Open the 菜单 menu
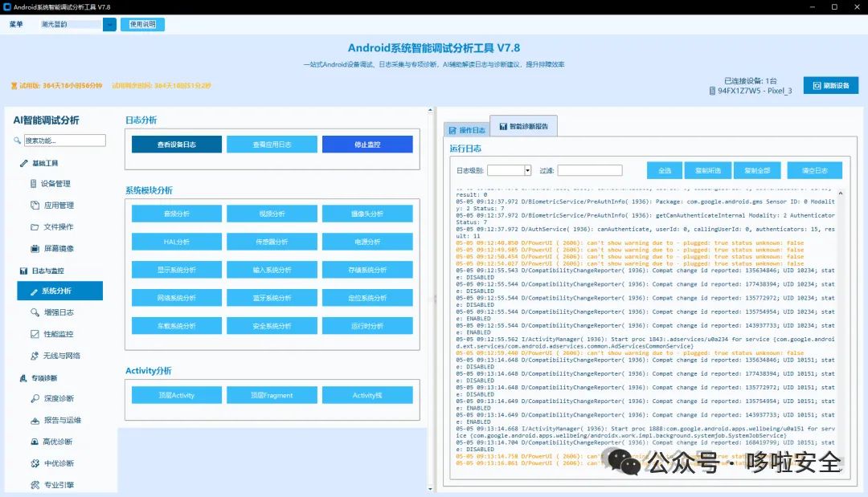This screenshot has height=497, width=868. [x=16, y=24]
